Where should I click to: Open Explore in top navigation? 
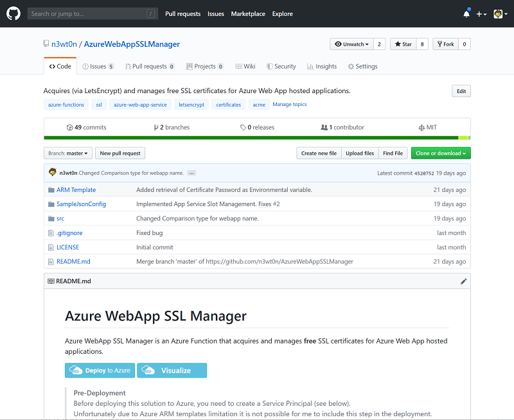pyautogui.click(x=282, y=13)
